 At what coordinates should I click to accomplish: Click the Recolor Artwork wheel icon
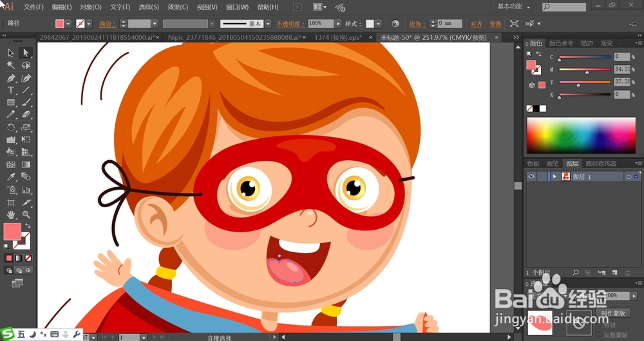tap(395, 24)
